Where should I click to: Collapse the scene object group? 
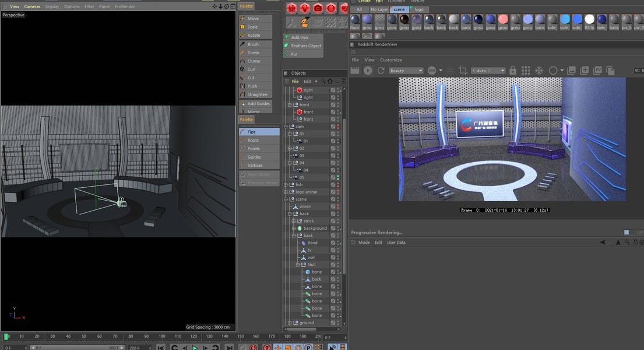point(286,199)
